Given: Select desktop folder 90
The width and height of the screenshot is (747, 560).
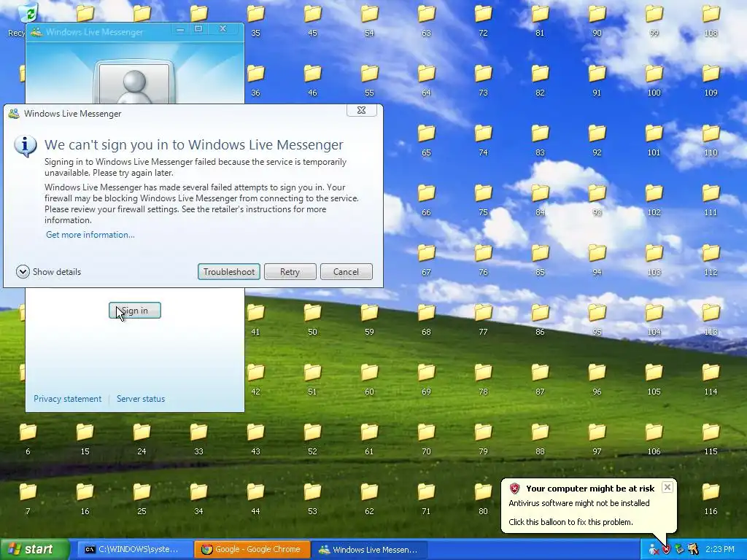Looking at the screenshot, I should pyautogui.click(x=597, y=20).
